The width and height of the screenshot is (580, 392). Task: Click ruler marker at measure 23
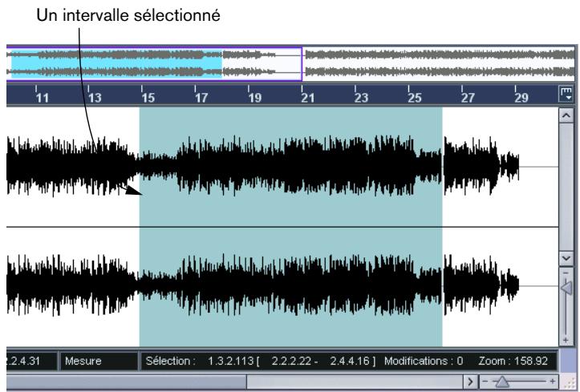(361, 98)
